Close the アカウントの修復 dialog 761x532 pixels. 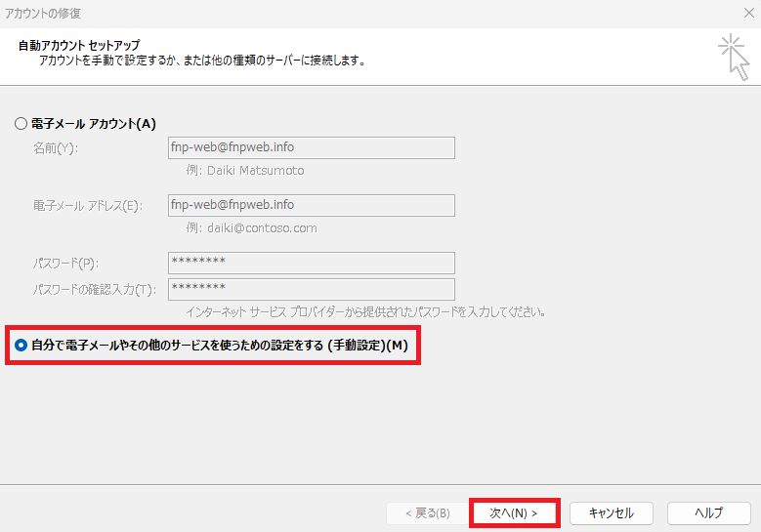(749, 13)
